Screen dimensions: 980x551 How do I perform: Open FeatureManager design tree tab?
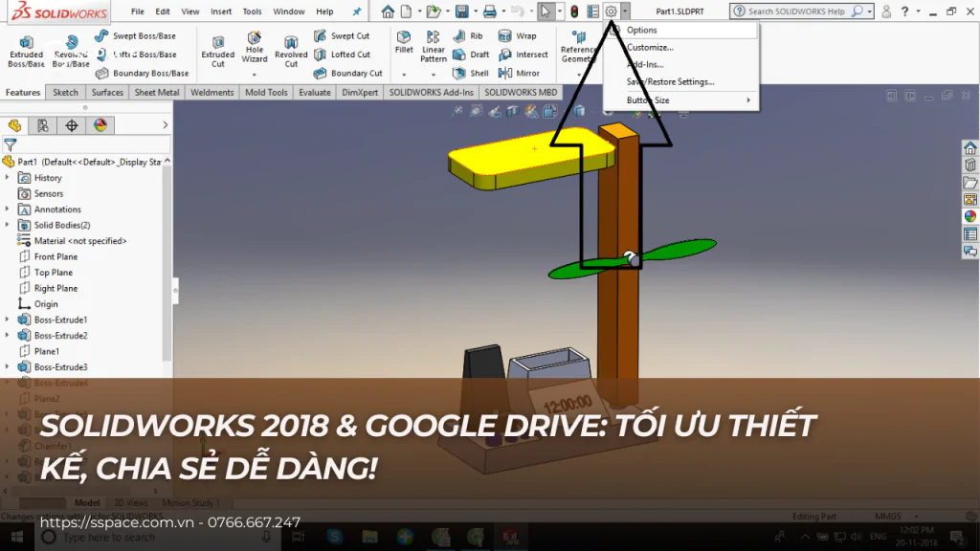14,125
